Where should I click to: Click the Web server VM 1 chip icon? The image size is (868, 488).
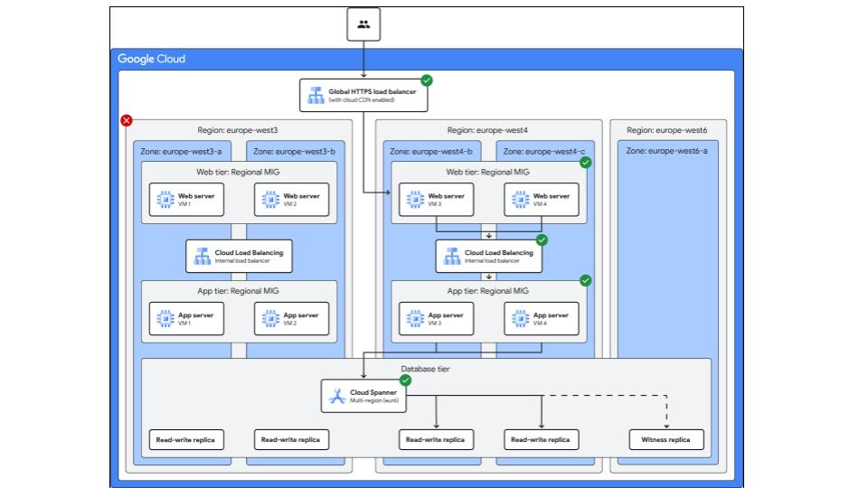[x=165, y=199]
